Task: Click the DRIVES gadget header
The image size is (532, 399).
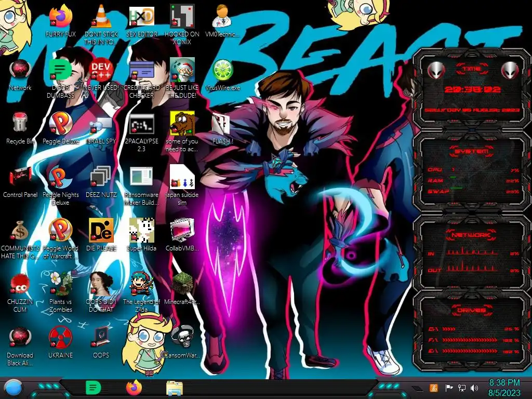Action: pos(472,310)
